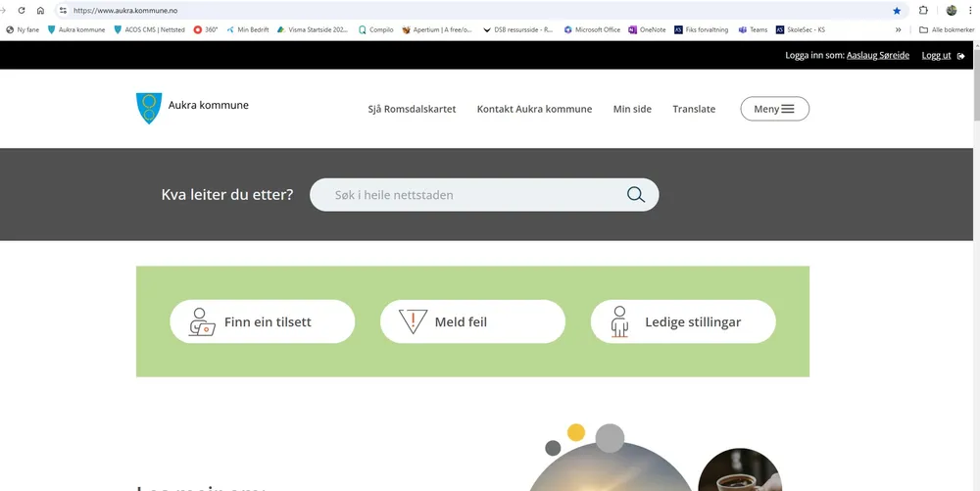Go to browser home icon

[40, 11]
